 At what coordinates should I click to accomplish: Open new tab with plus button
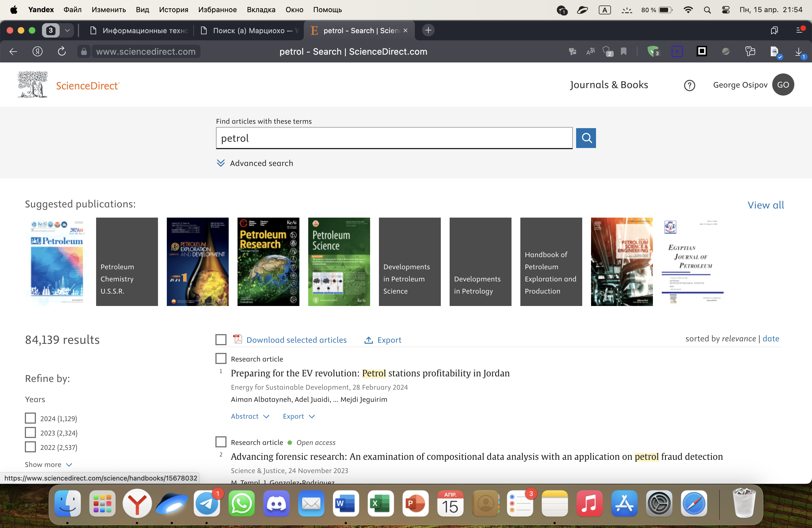[x=428, y=30]
